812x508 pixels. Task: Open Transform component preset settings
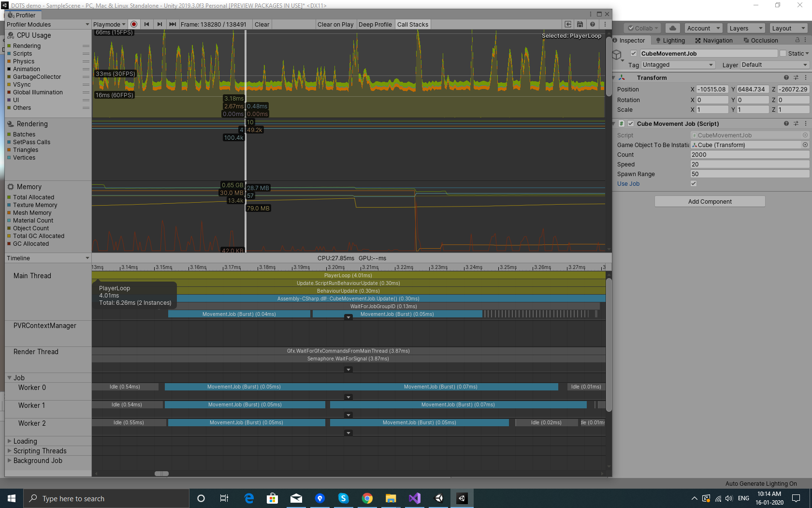click(x=796, y=77)
